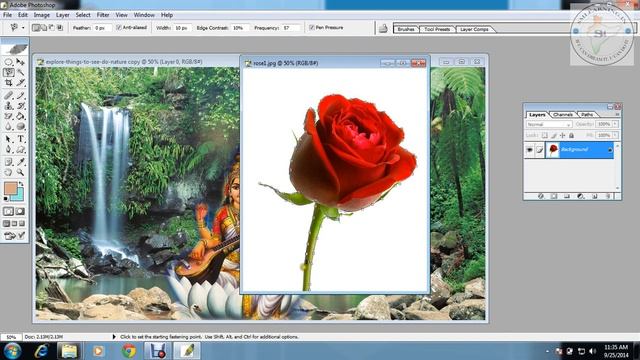Open the Layer menu
The width and height of the screenshot is (640, 360).
(x=62, y=15)
